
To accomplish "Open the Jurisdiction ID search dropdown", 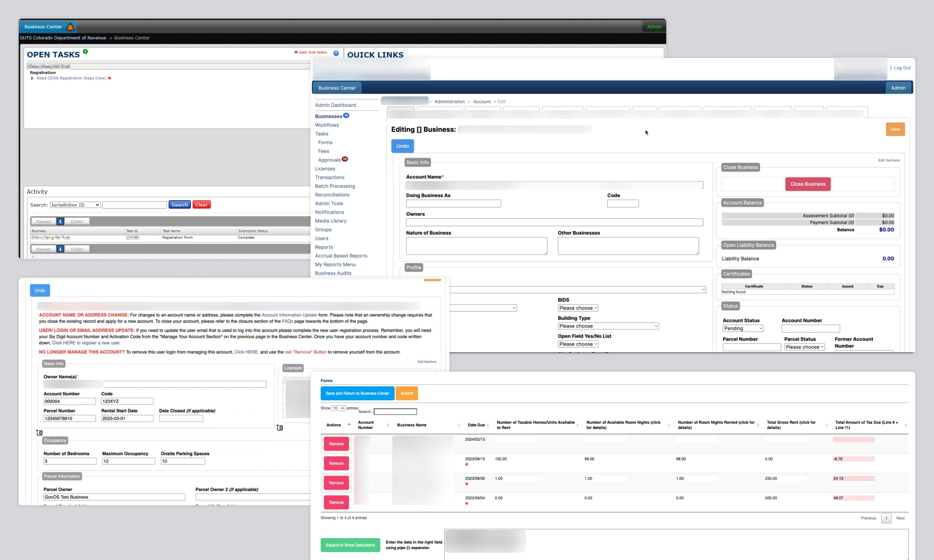I will coord(75,205).
